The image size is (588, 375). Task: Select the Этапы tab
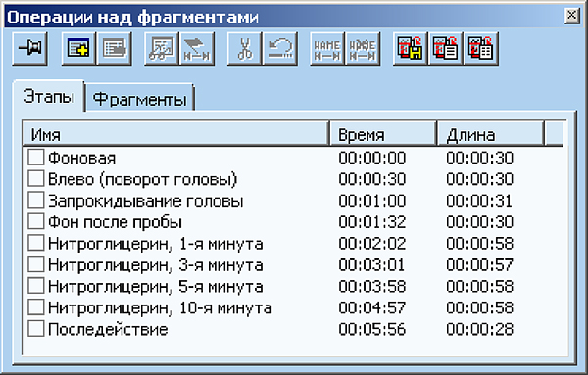[49, 97]
